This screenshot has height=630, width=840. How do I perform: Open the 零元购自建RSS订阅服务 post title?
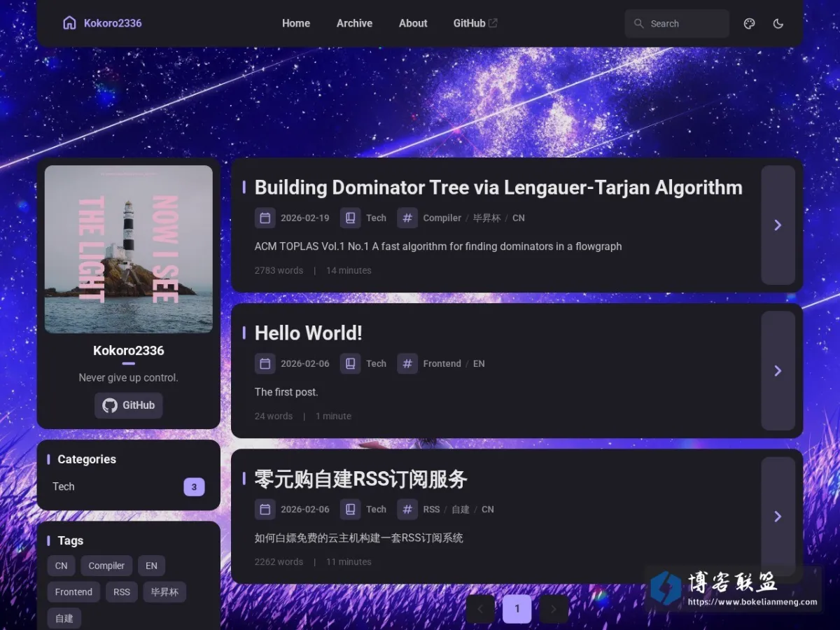(x=360, y=479)
